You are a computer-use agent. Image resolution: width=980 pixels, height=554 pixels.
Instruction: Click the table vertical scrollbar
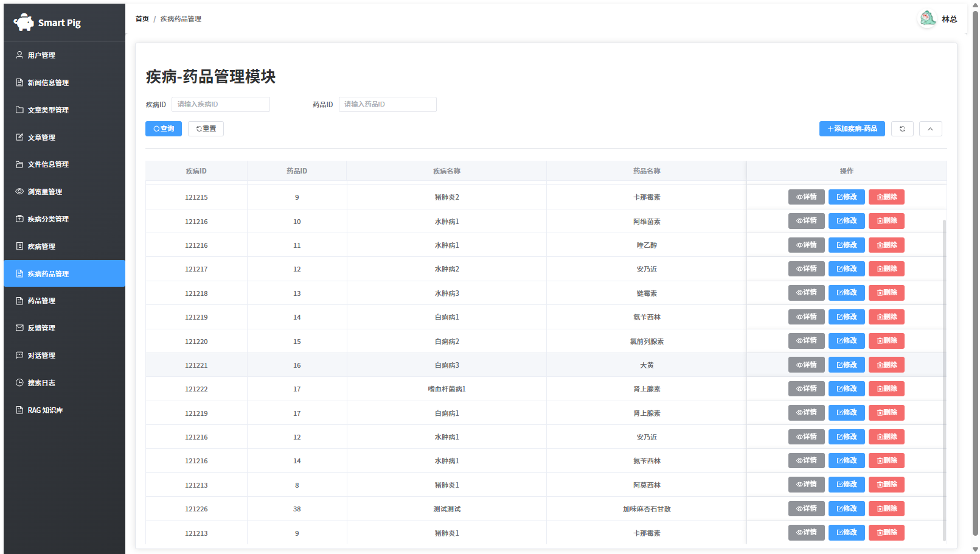point(944,380)
